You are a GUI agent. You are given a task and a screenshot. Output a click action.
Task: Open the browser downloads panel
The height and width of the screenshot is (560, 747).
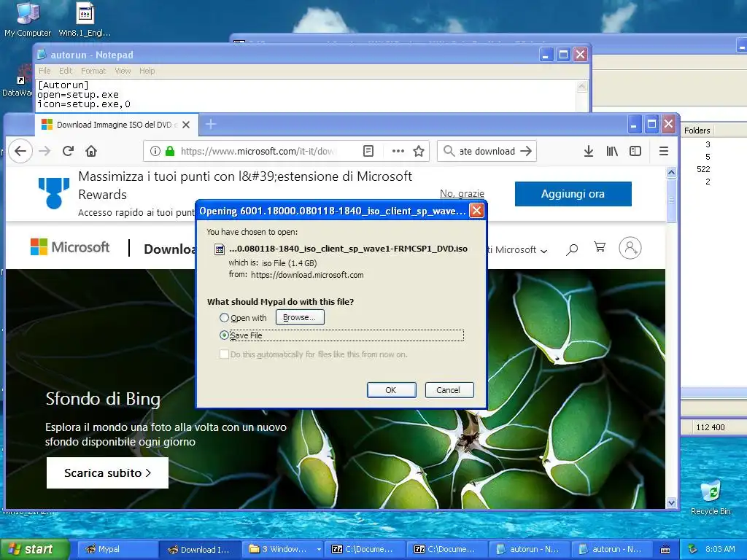coord(589,151)
